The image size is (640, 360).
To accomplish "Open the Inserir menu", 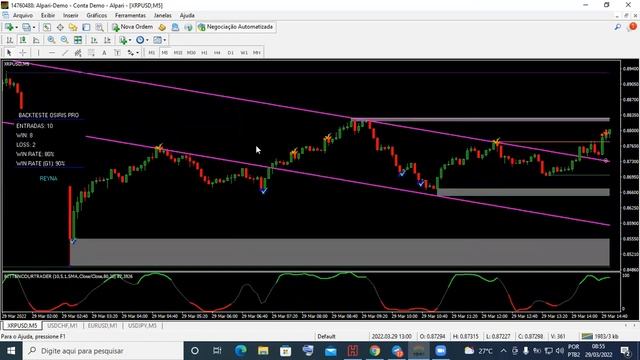I will (x=71, y=16).
